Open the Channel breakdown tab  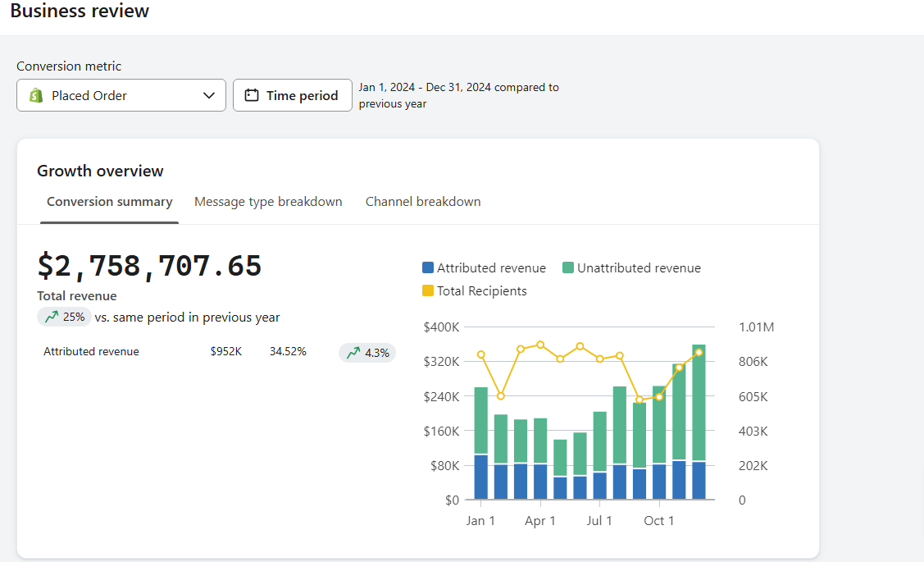point(423,201)
